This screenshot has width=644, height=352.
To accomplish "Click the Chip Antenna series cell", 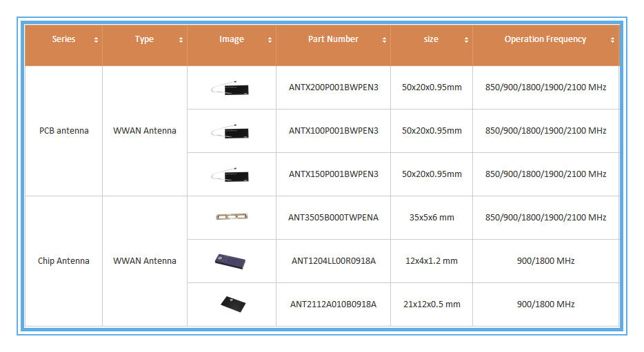I will pyautogui.click(x=63, y=261).
